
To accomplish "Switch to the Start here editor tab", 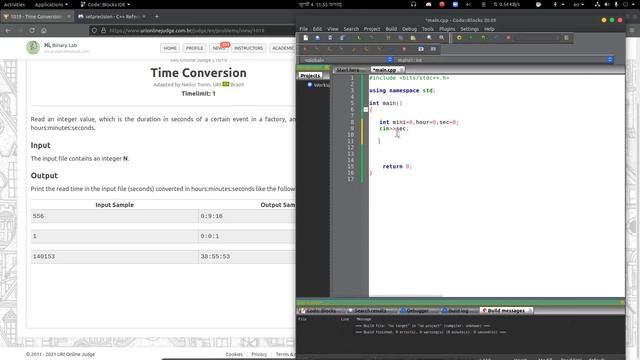I will (x=348, y=70).
